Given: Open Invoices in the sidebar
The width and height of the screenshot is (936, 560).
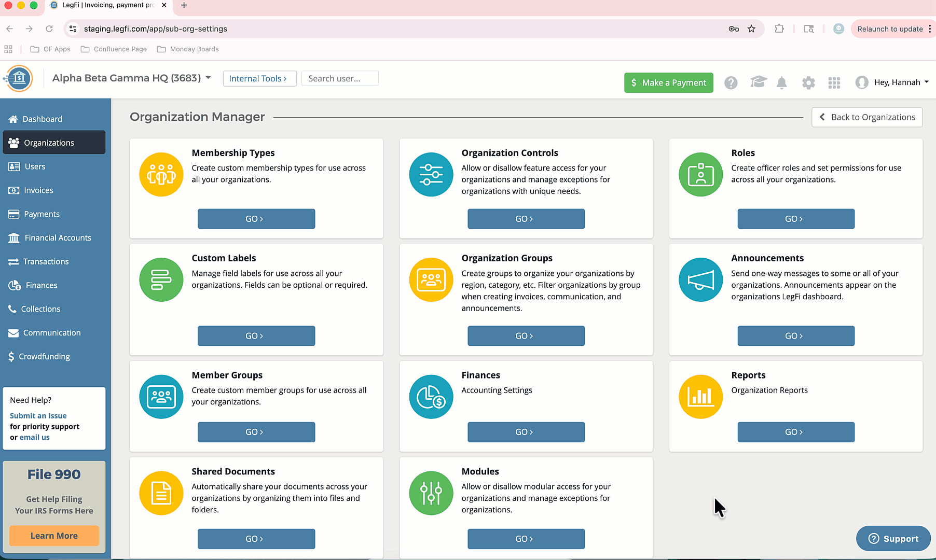Looking at the screenshot, I should coord(38,190).
